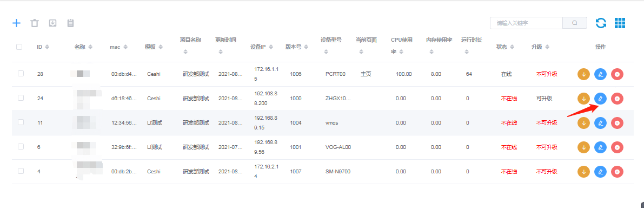
Task: Sort by 状态 column arrows
Action: coord(512,47)
